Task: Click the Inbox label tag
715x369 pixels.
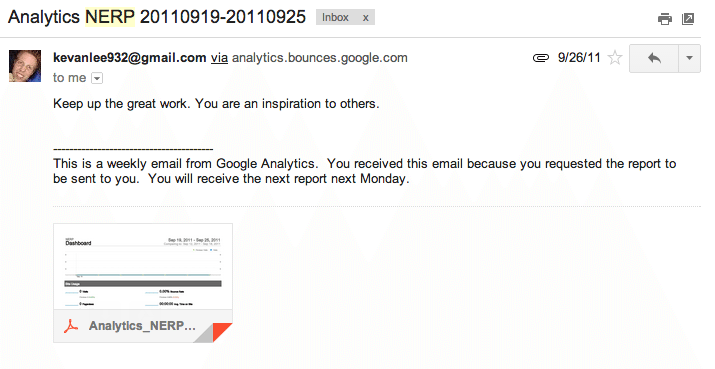Action: pyautogui.click(x=335, y=17)
